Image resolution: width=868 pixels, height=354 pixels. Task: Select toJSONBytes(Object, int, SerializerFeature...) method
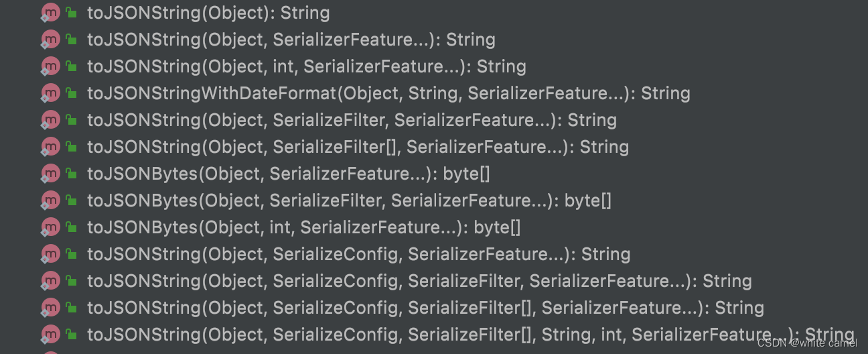pos(303,227)
